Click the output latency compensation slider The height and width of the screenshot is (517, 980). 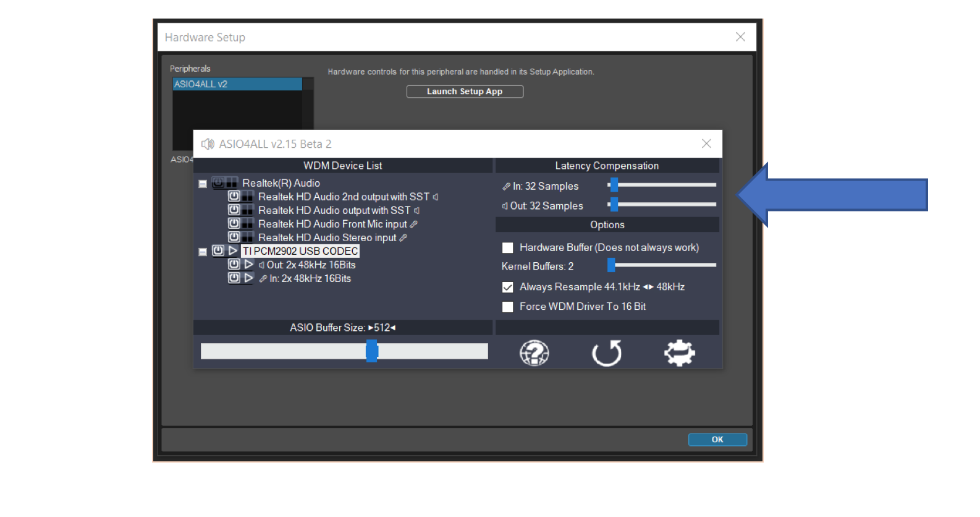[x=662, y=204]
